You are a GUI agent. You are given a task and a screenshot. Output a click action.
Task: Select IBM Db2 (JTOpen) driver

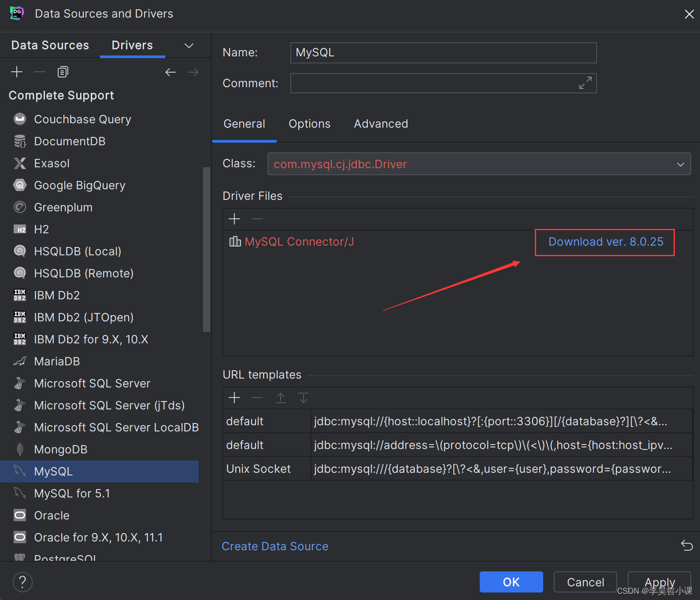100,317
